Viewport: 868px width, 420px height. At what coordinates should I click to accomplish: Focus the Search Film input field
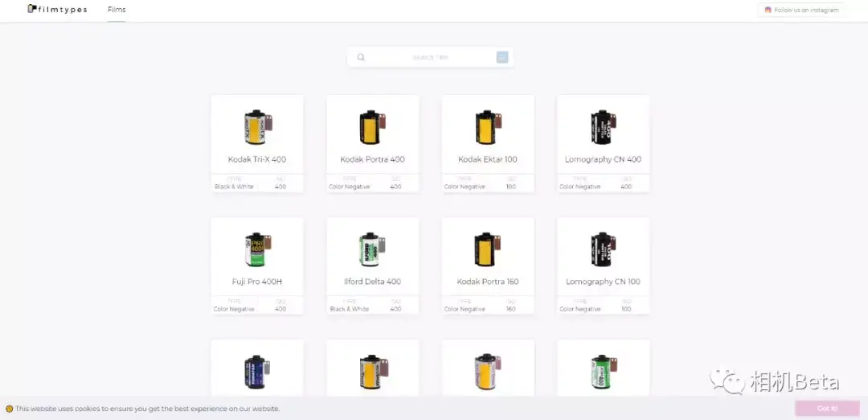[430, 57]
